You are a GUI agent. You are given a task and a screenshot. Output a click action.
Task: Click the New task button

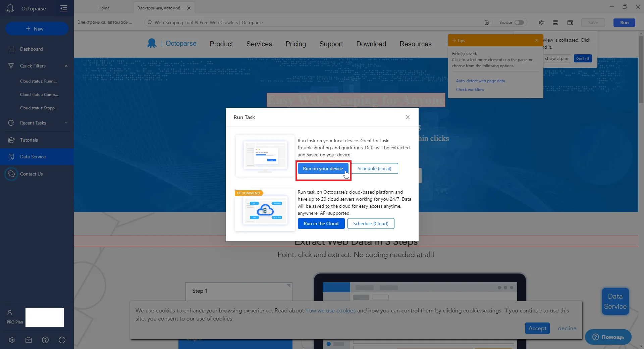point(37,29)
